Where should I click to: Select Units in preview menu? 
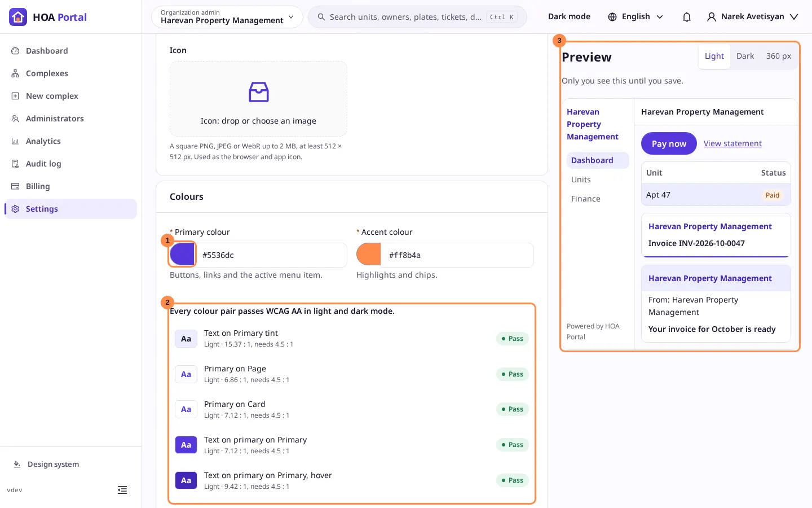pyautogui.click(x=598, y=179)
